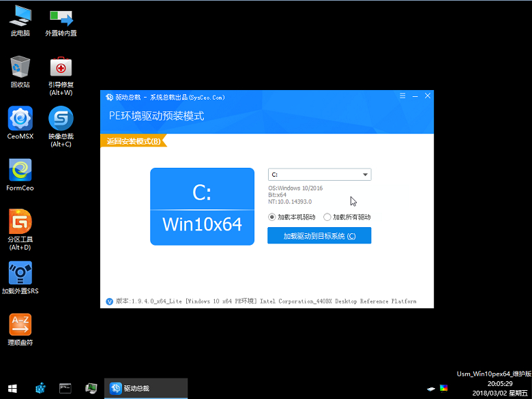Click 驱动总裁 taskbar button
The width and height of the screenshot is (532, 399).
click(145, 388)
